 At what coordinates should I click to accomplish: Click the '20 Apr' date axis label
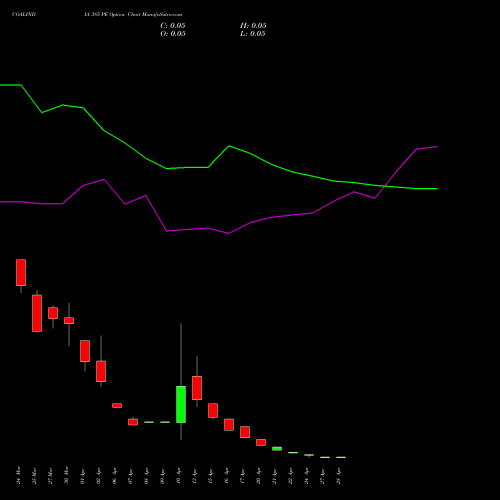click(x=259, y=476)
